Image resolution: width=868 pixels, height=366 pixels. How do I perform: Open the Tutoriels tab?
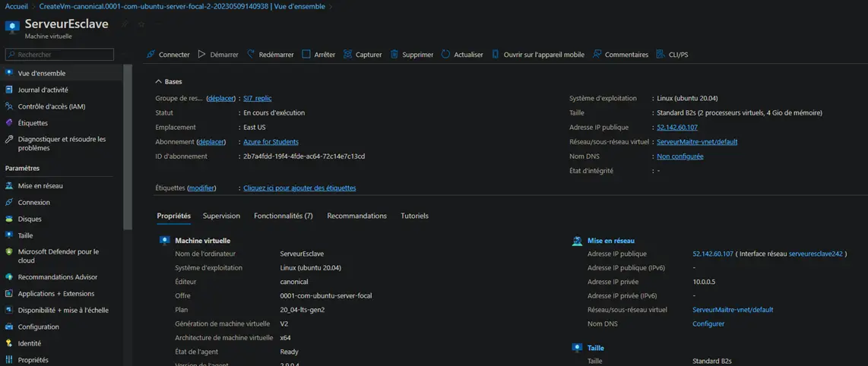pos(415,216)
